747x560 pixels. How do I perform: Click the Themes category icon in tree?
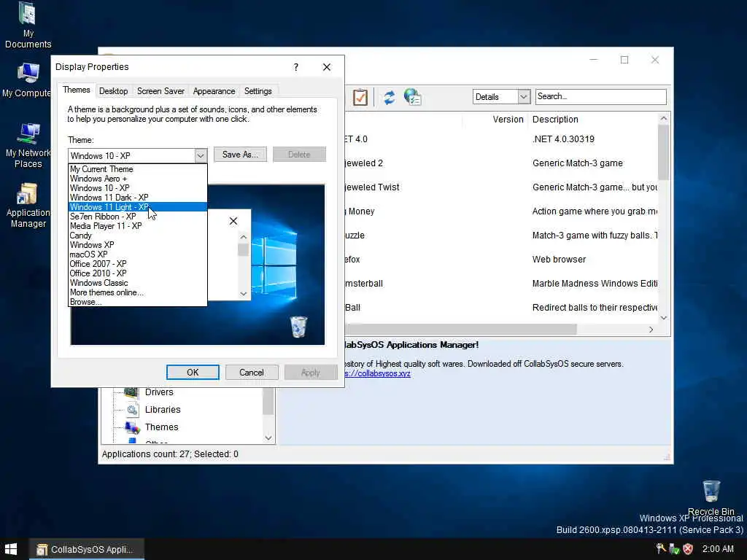click(132, 427)
